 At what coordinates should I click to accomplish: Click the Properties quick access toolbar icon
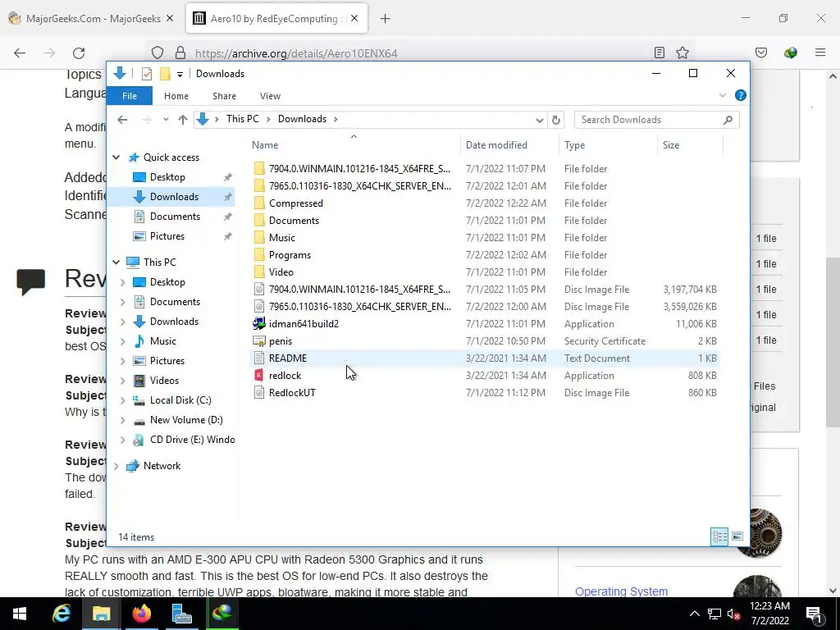pyautogui.click(x=146, y=74)
